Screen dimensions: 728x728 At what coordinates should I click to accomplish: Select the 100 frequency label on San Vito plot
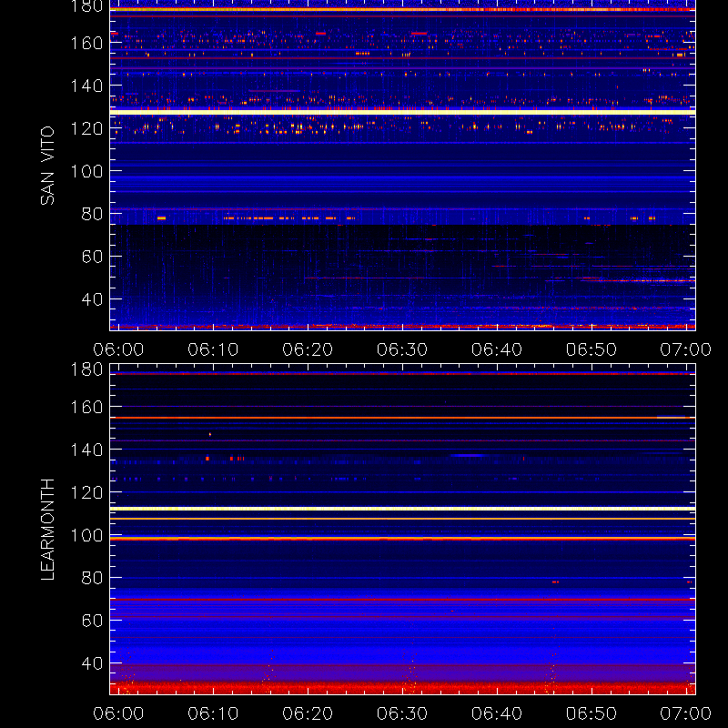tap(86, 171)
